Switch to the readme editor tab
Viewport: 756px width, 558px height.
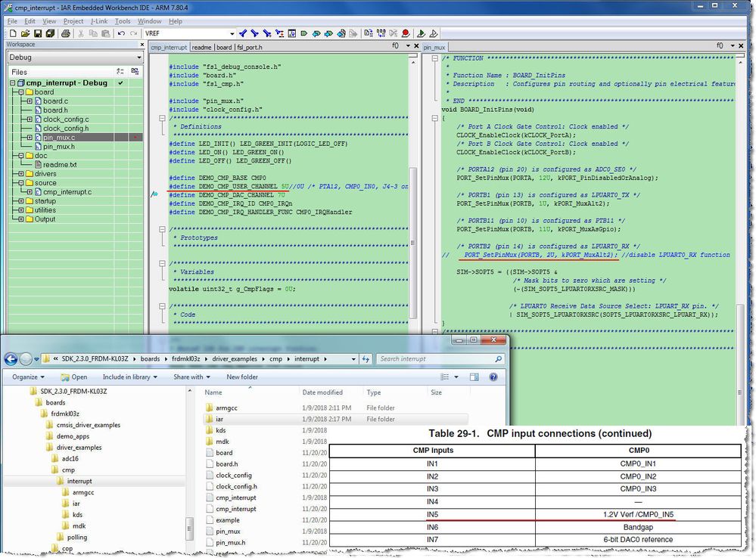click(x=201, y=47)
